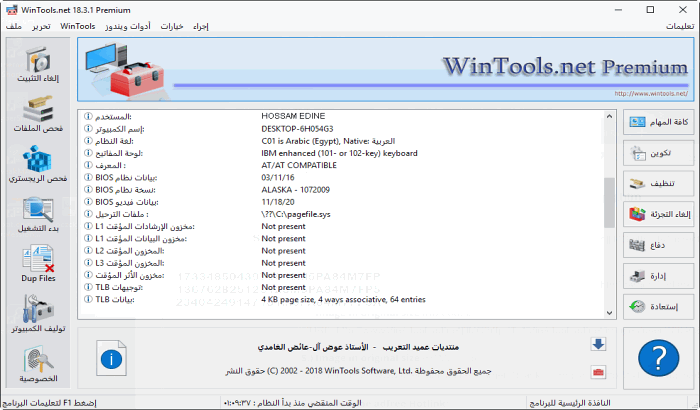Click the Defragment button (إلغاء التجزئة)
This screenshot has height=410, width=700.
click(658, 214)
